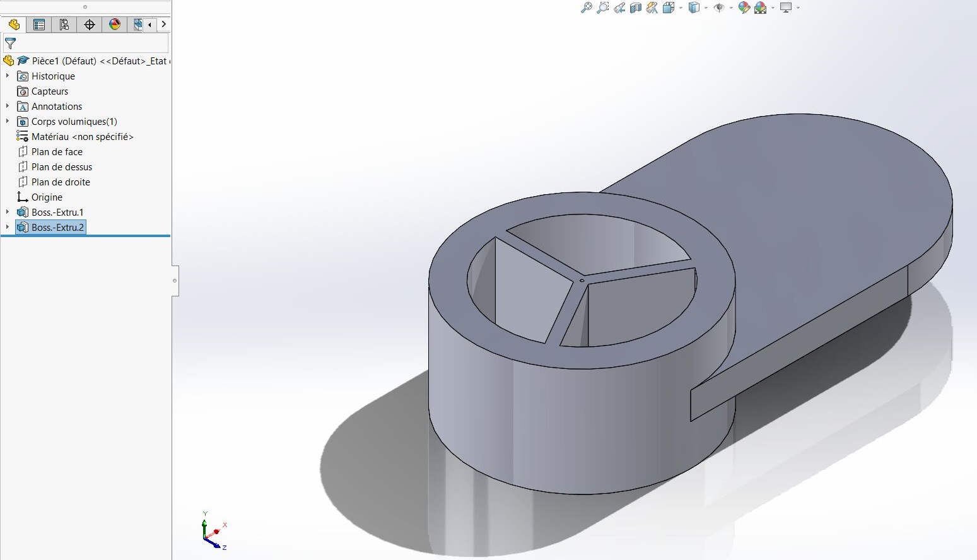Open the Hide/Show Items dropdown arrow
977x560 pixels.
click(x=731, y=8)
